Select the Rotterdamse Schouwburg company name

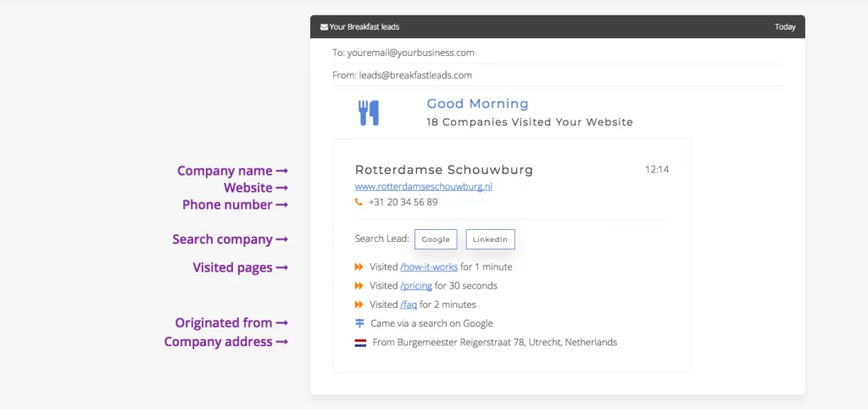pos(444,170)
